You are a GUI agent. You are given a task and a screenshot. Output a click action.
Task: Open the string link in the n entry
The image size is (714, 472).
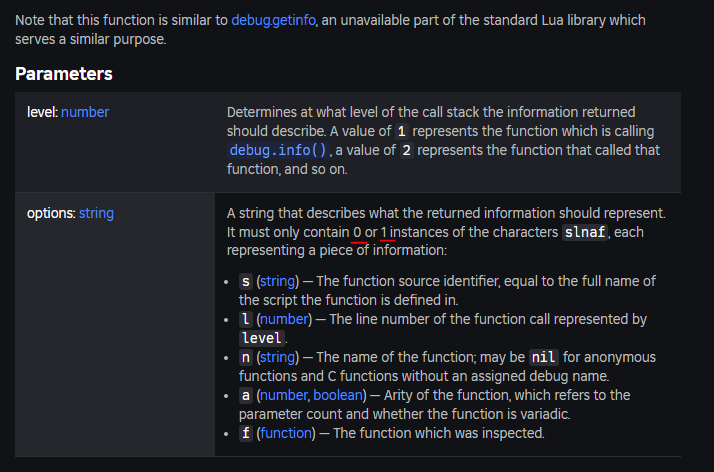pos(278,357)
